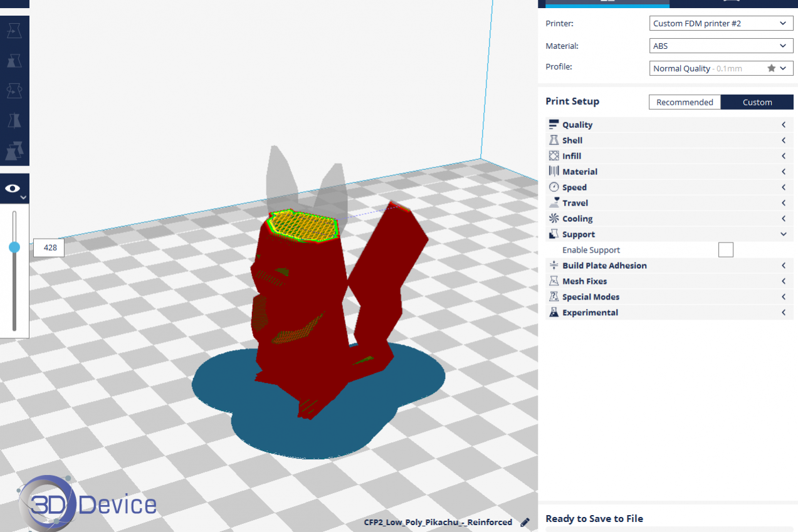Click the job name CFP2_Low_Poly_Pikachu_-_Reinforced
This screenshot has height=532, width=798.
pos(438,523)
